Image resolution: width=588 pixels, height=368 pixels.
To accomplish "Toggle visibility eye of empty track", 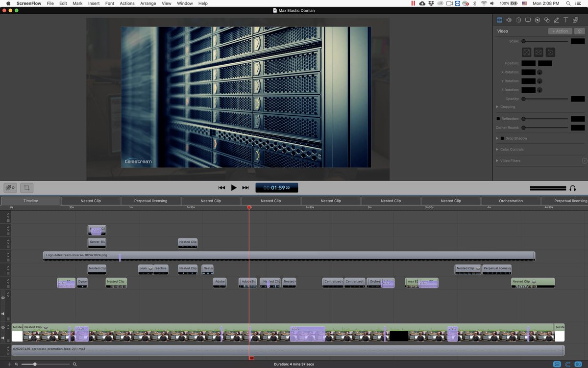I will pos(3,298).
